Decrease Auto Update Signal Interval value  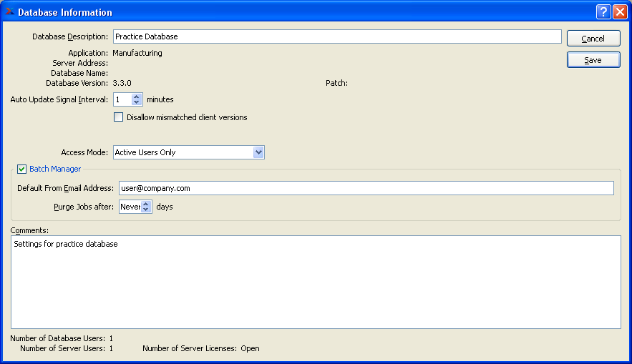point(137,102)
